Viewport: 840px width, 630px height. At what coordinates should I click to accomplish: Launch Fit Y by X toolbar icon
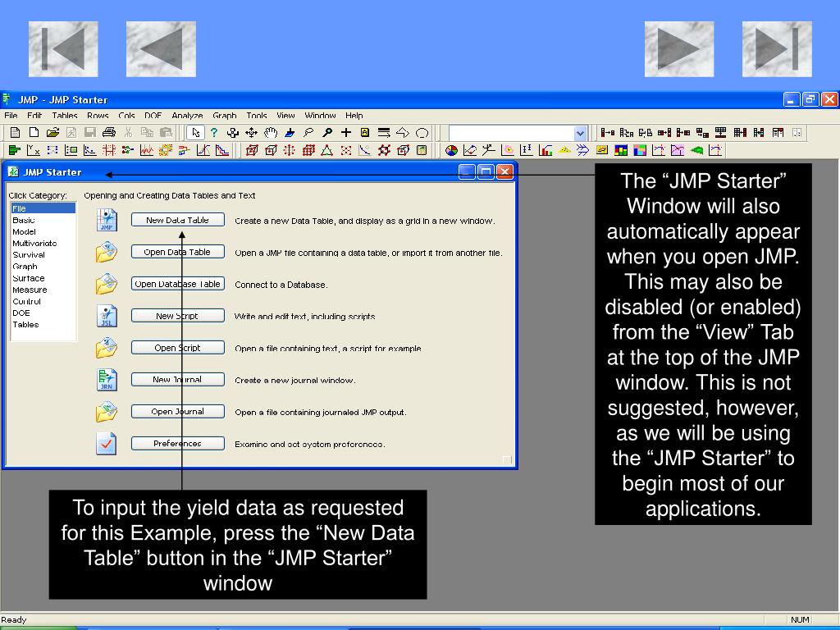33,151
